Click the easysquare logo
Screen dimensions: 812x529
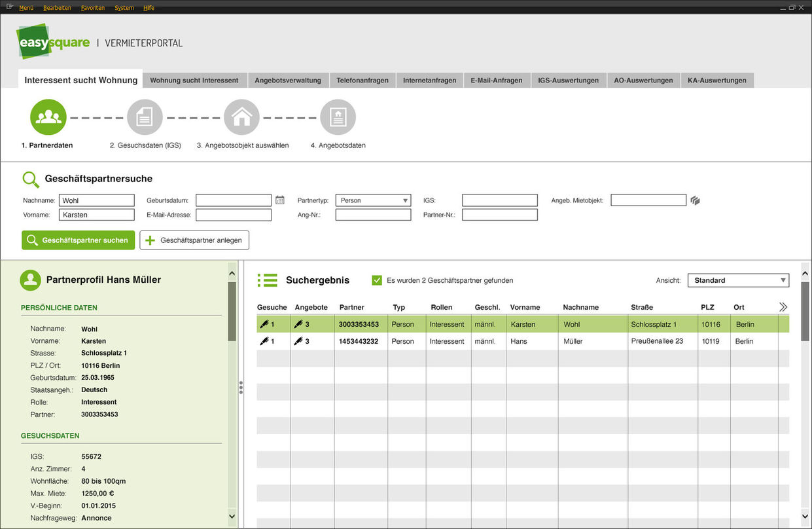[54, 42]
